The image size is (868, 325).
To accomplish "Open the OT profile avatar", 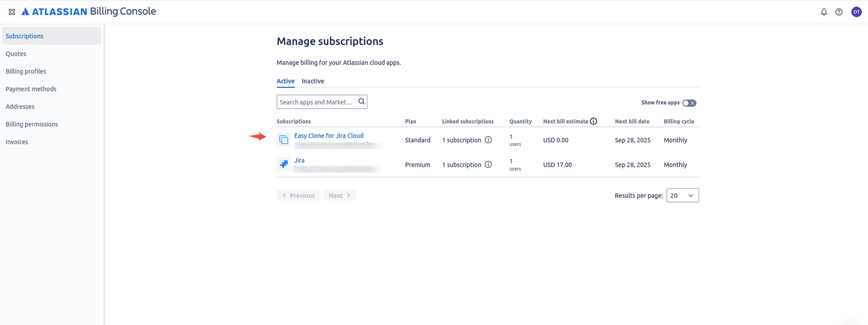I will [x=856, y=12].
